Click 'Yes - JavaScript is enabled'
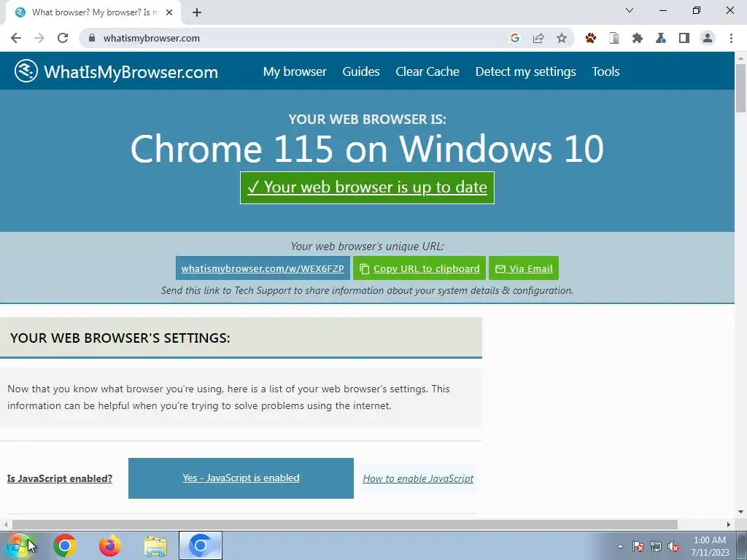This screenshot has height=560, width=747. (241, 478)
